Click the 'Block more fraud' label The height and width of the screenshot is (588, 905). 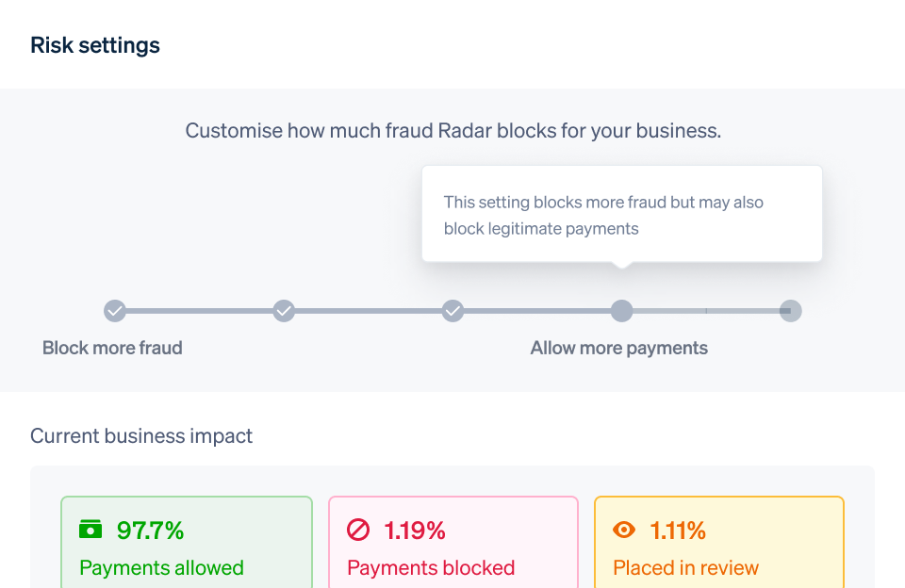pyautogui.click(x=112, y=348)
